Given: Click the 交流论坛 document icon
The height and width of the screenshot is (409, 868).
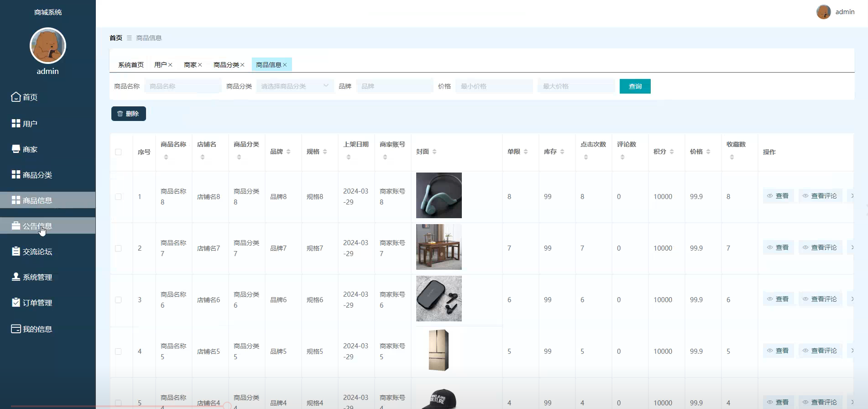Looking at the screenshot, I should [16, 251].
